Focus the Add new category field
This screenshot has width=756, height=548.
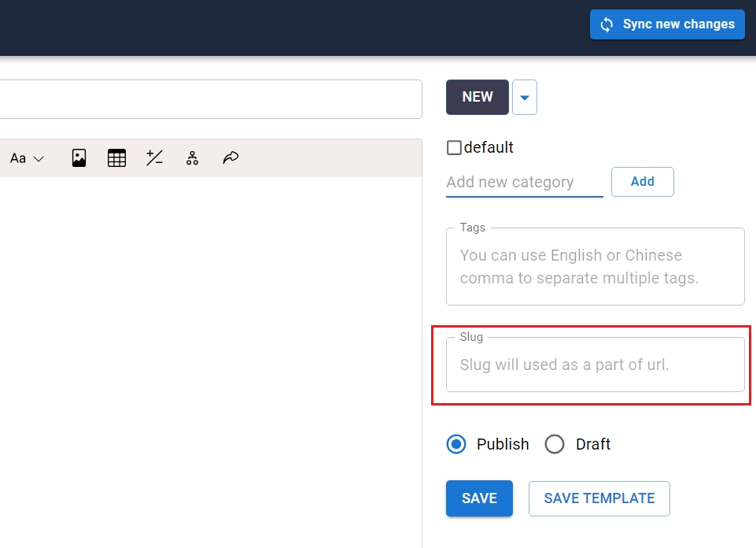[524, 182]
